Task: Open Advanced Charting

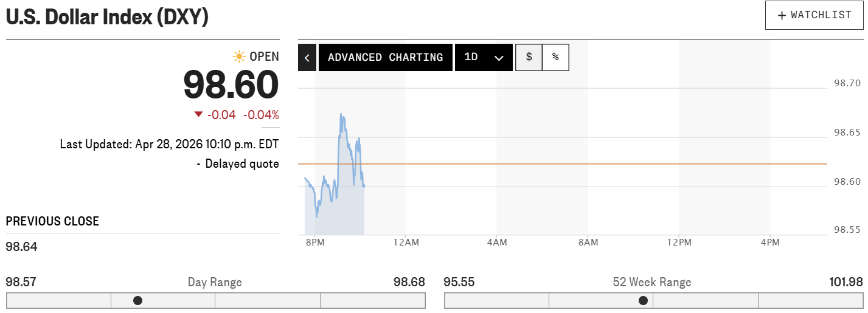Action: (x=385, y=58)
